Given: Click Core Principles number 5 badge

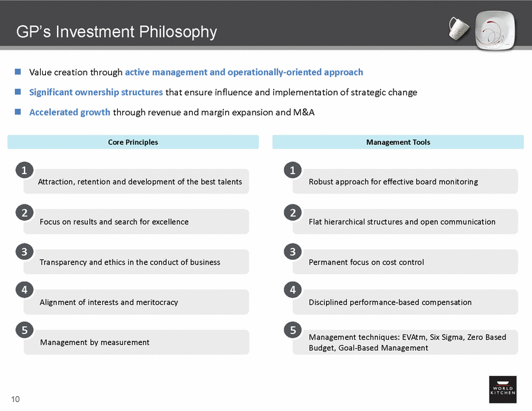Looking at the screenshot, I should 24,331.
